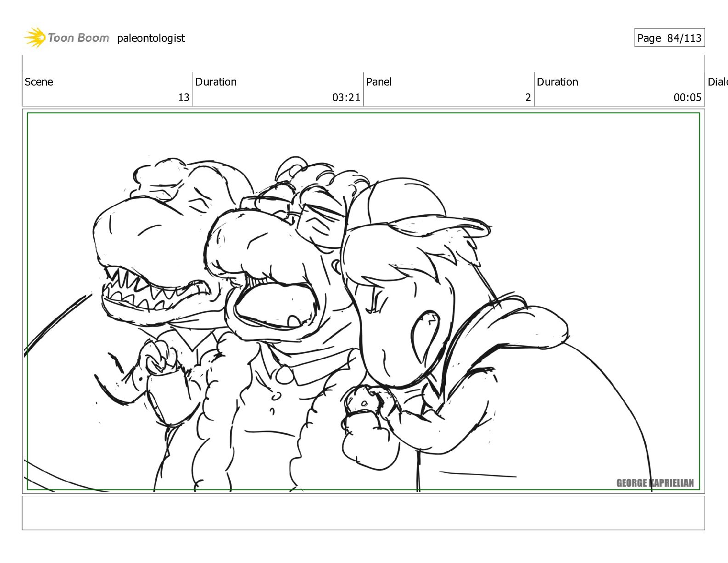
Task: Select the Scene 13 field
Action: [x=107, y=89]
